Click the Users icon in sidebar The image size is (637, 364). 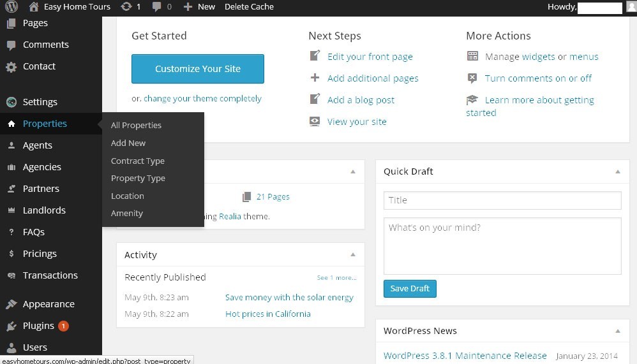pyautogui.click(x=11, y=348)
